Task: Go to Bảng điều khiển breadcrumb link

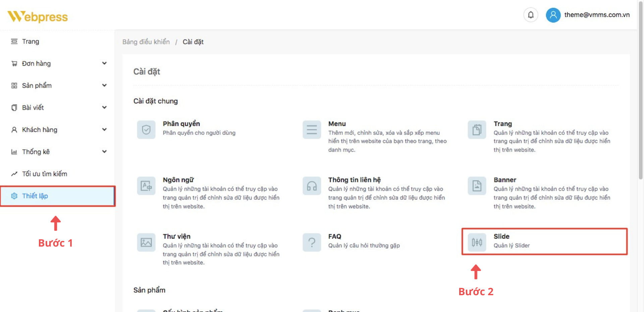Action: pos(146,42)
